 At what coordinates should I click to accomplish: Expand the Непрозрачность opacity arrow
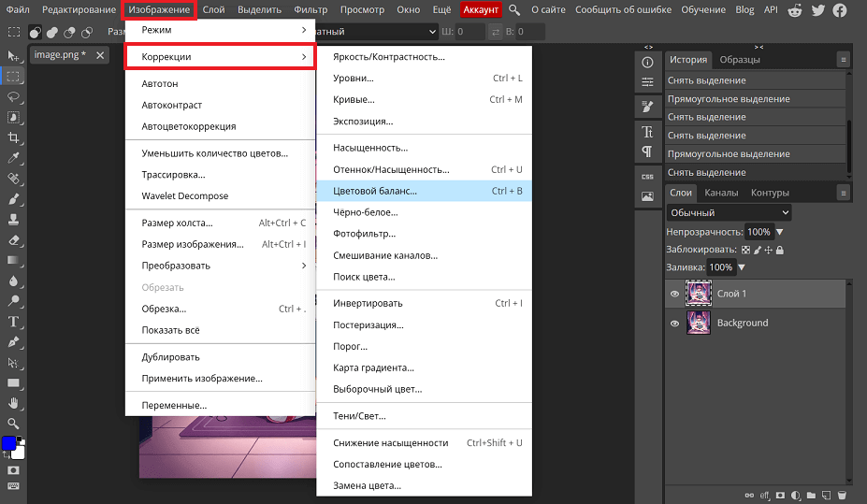tap(780, 232)
